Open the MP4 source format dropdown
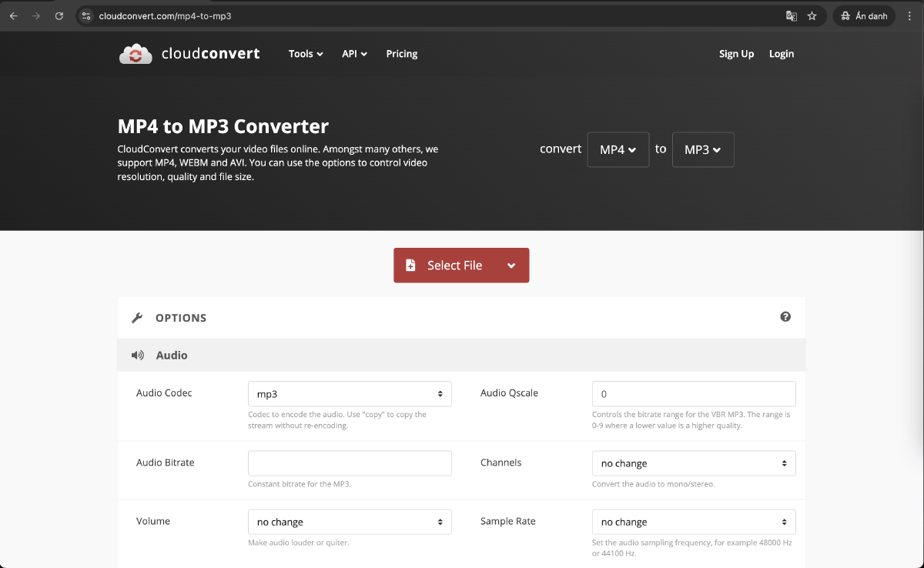924x568 pixels. (x=618, y=149)
